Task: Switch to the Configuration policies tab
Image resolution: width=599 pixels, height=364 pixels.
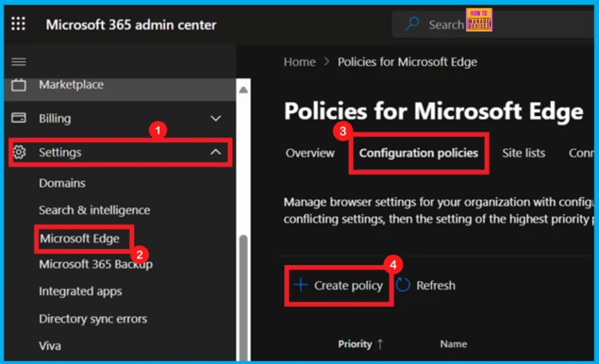Action: (x=418, y=153)
